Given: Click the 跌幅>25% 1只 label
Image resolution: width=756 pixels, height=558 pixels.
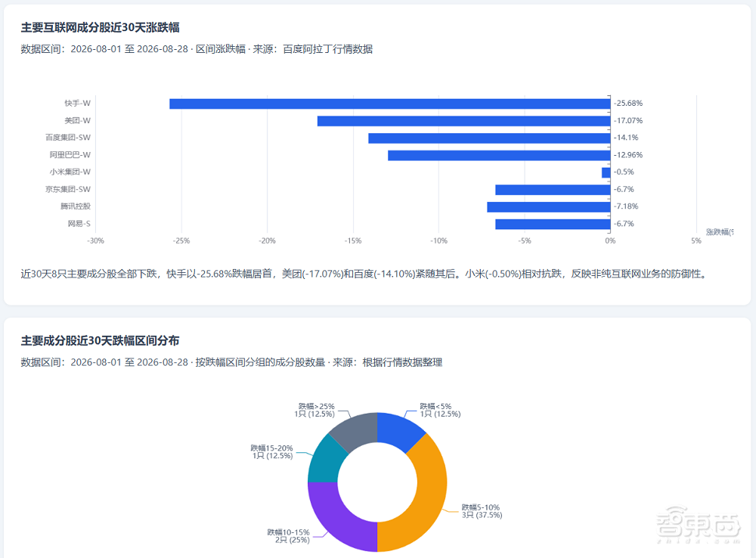Looking at the screenshot, I should click(314, 410).
